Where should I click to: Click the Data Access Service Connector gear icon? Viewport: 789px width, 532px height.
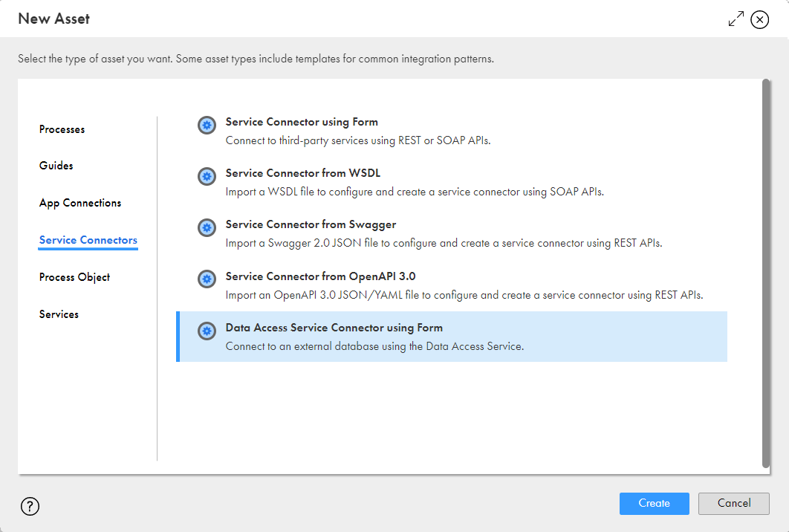207,331
